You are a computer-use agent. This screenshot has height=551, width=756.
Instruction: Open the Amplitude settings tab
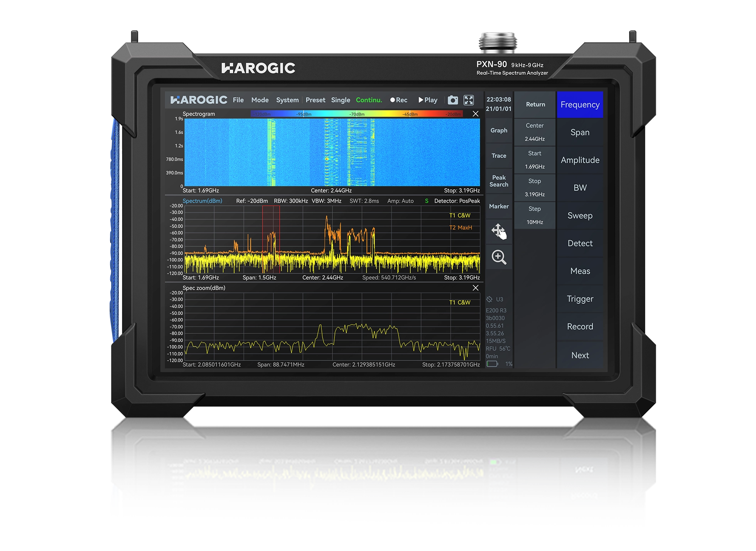click(x=580, y=160)
